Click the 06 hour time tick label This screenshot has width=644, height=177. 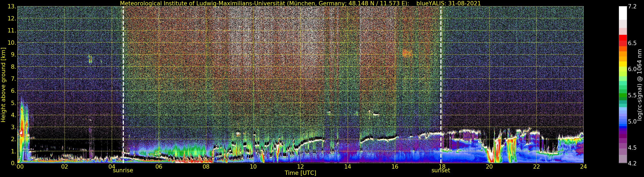pos(159,166)
